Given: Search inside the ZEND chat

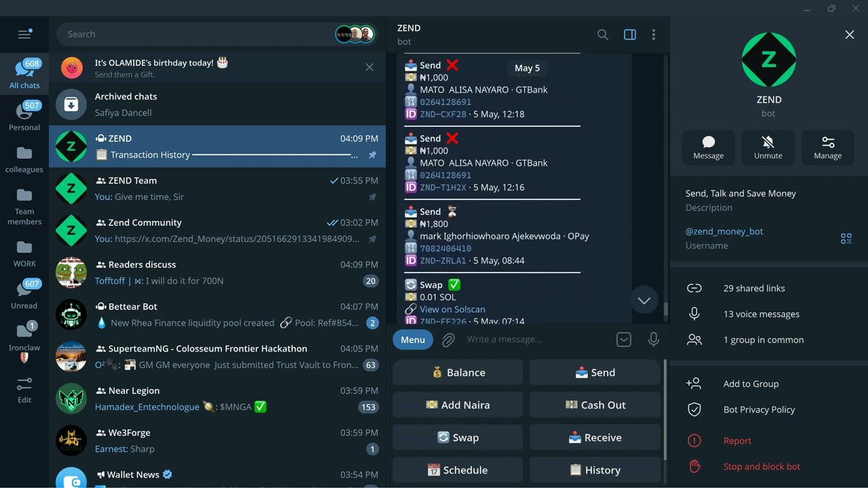Looking at the screenshot, I should point(602,35).
